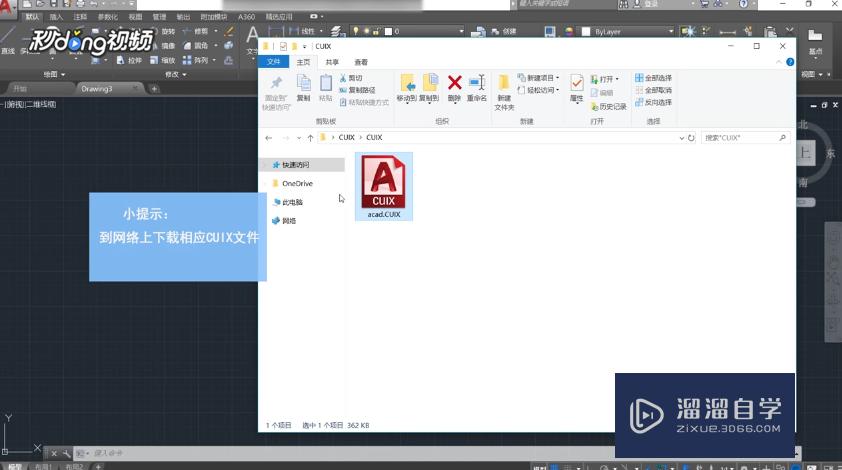Click Copy path (复制路径) in Explorer ribbon
Screen dimensions: 842x470
(358, 90)
